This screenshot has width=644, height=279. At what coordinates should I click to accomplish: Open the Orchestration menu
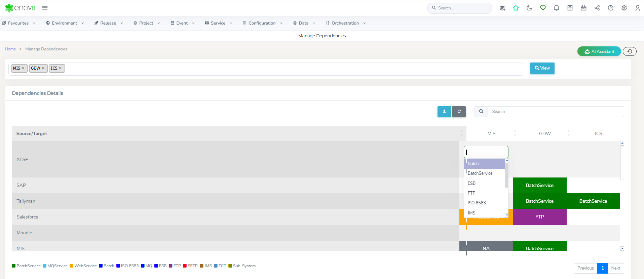(345, 23)
